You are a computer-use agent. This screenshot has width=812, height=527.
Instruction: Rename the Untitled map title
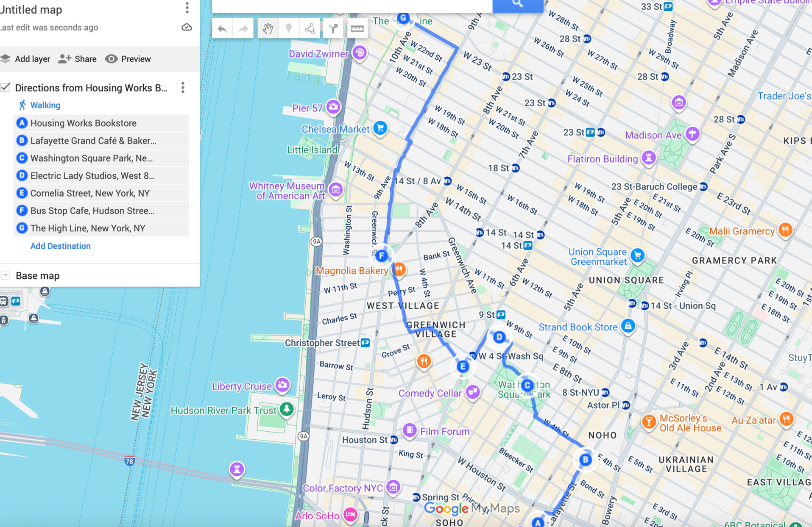(31, 9)
